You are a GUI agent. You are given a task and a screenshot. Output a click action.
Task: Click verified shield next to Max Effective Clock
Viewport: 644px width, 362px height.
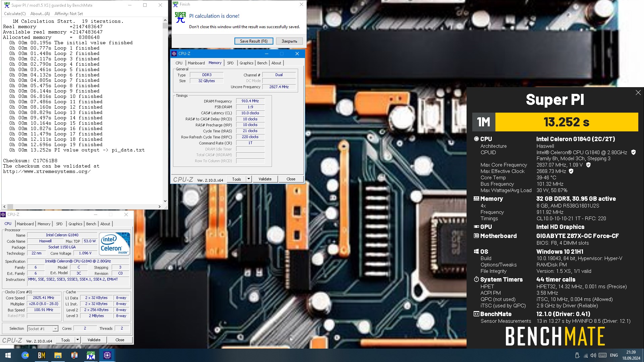571,171
